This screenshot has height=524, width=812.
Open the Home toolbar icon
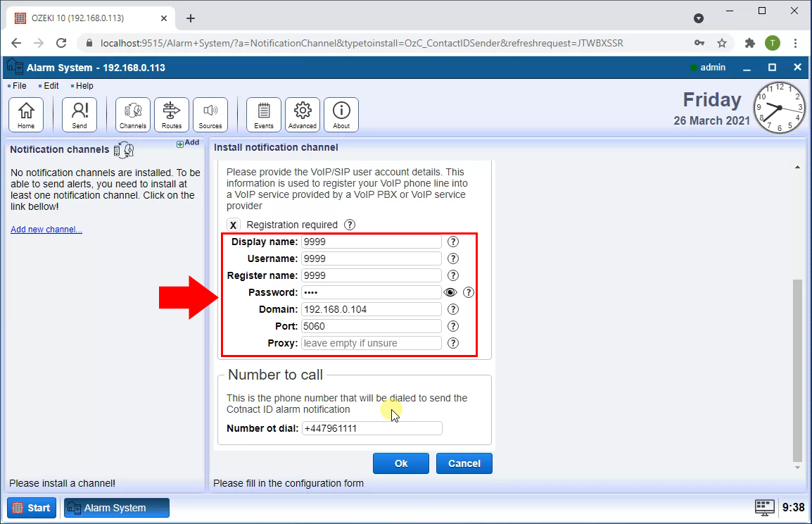(x=26, y=115)
